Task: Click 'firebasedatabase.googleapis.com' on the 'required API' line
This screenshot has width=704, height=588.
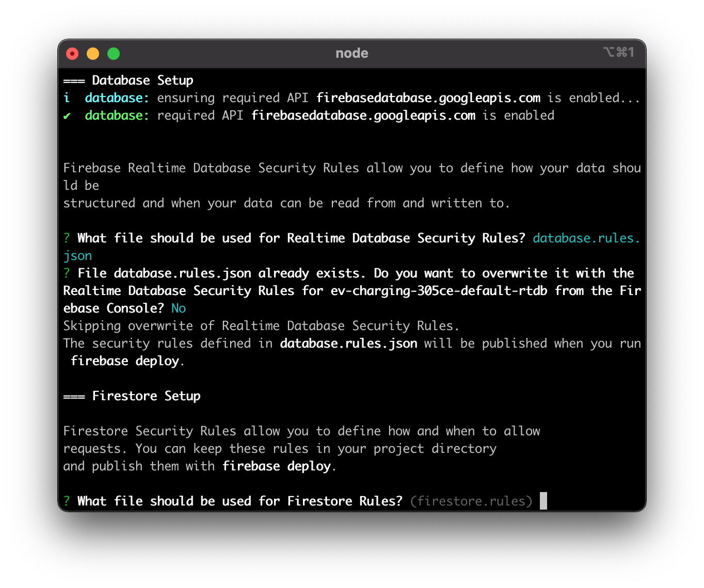Action: [363, 116]
